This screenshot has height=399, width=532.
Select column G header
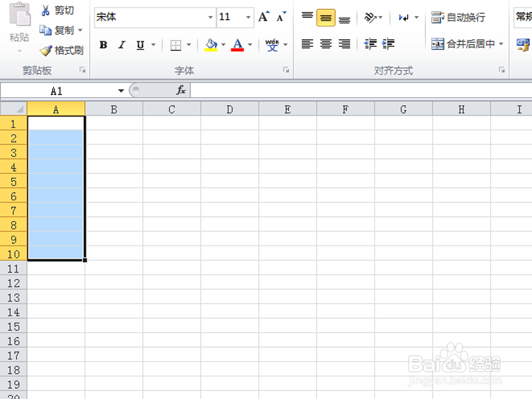point(404,109)
